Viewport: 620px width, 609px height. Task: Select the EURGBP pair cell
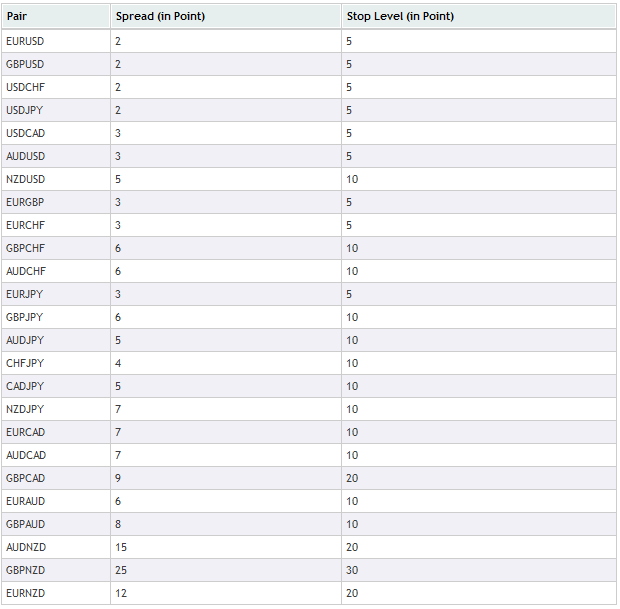point(56,202)
